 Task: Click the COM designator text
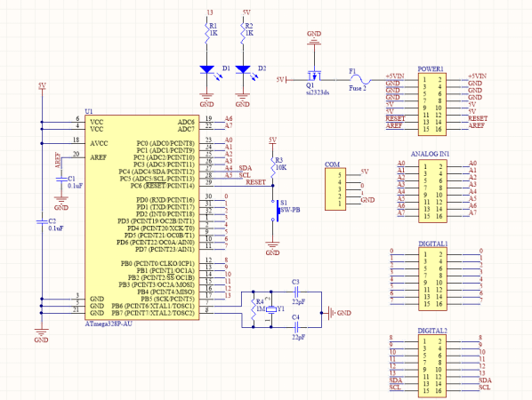[332, 164]
